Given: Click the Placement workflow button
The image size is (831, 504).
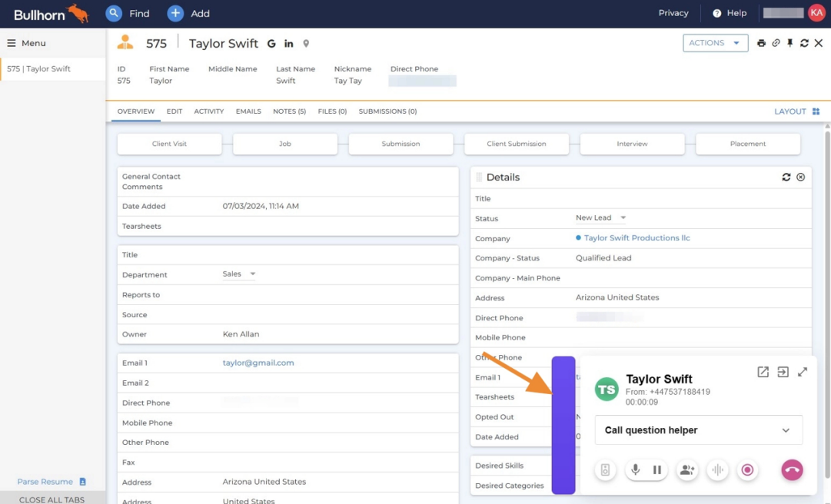Looking at the screenshot, I should pos(748,144).
